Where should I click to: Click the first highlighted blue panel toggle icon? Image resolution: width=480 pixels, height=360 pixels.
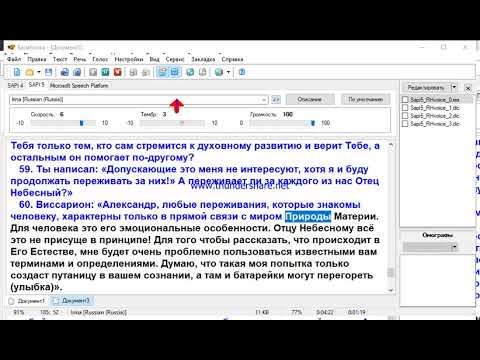tap(162, 72)
